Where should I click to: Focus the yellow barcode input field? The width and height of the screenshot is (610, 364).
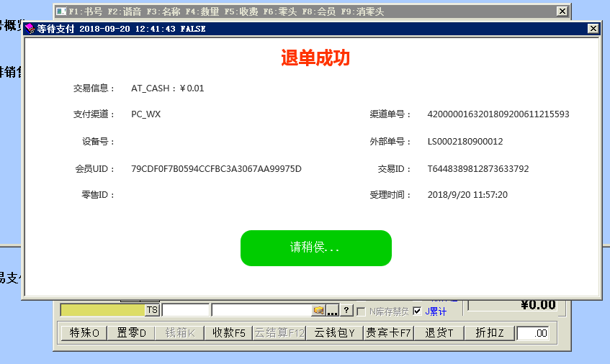click(102, 310)
